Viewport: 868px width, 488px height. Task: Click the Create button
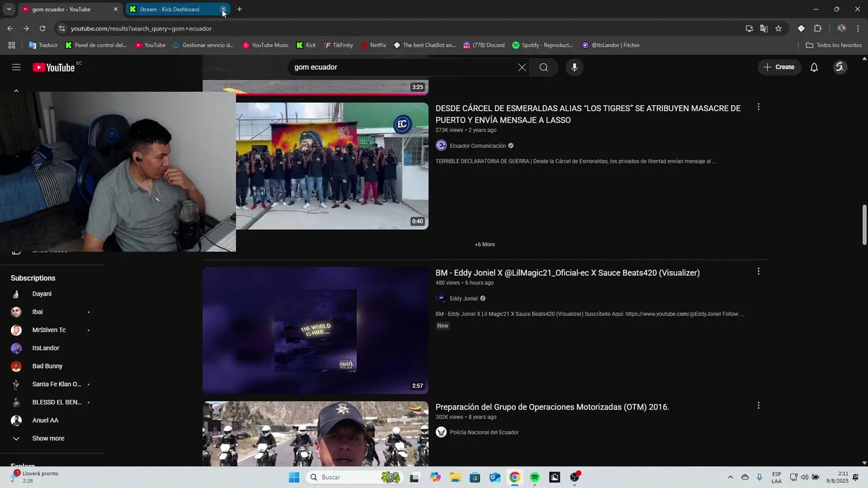coord(778,67)
